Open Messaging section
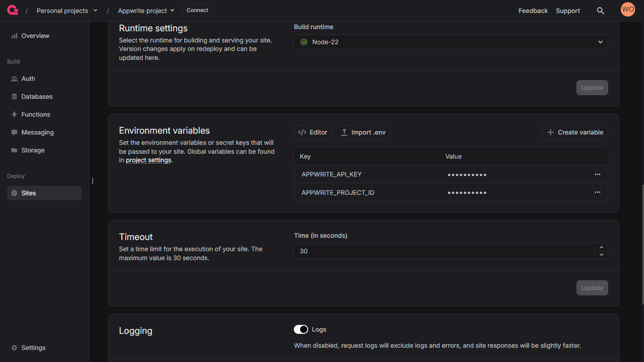This screenshot has width=644, height=362. 44,132
